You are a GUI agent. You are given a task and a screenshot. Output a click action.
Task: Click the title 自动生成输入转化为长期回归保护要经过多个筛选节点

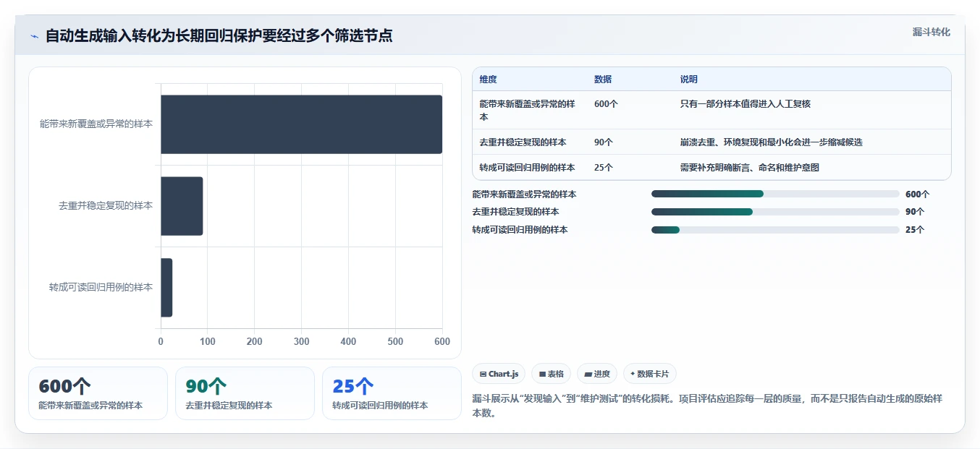click(x=219, y=36)
